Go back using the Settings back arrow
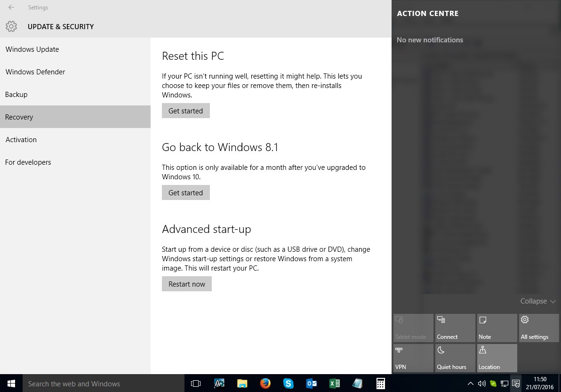The image size is (561, 392). [x=11, y=7]
